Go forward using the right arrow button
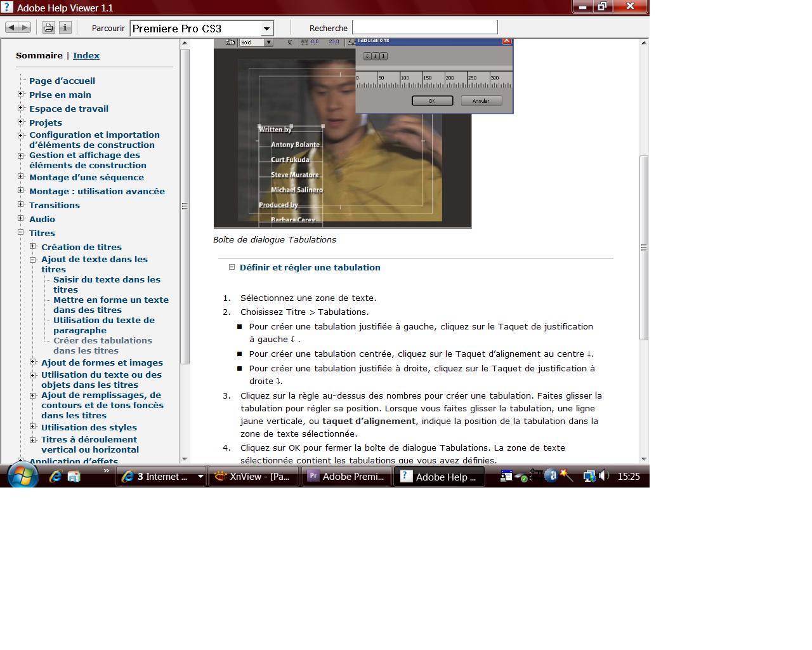 coord(24,28)
